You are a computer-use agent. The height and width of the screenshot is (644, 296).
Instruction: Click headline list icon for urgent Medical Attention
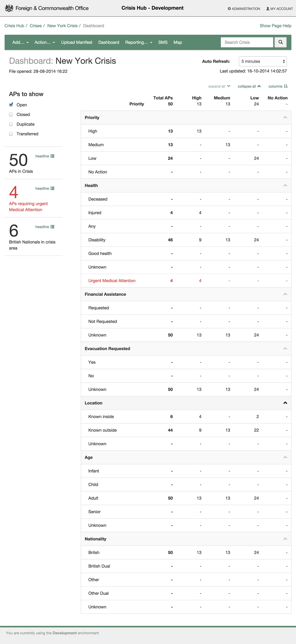click(52, 189)
